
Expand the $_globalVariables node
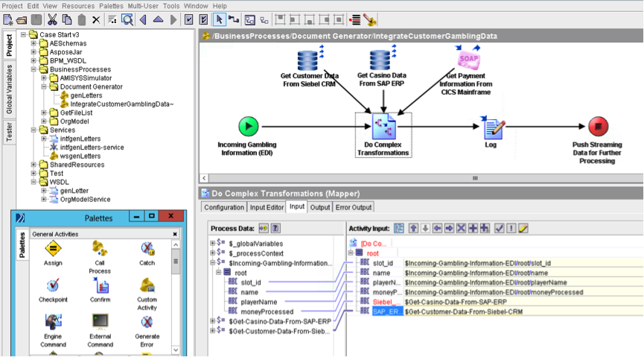[x=213, y=244]
